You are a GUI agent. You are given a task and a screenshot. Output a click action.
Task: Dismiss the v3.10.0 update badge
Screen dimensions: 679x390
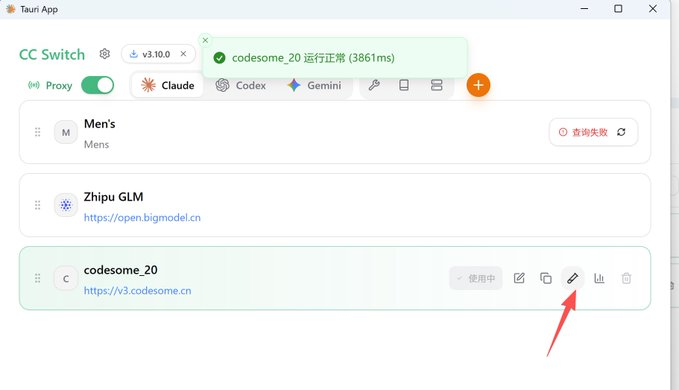click(183, 54)
